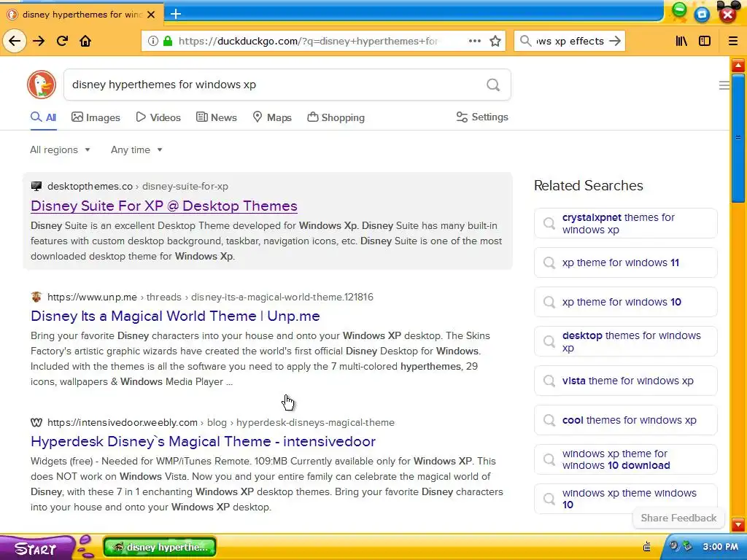Open the Firefox hamburger menu
This screenshot has width=747, height=560.
point(733,41)
